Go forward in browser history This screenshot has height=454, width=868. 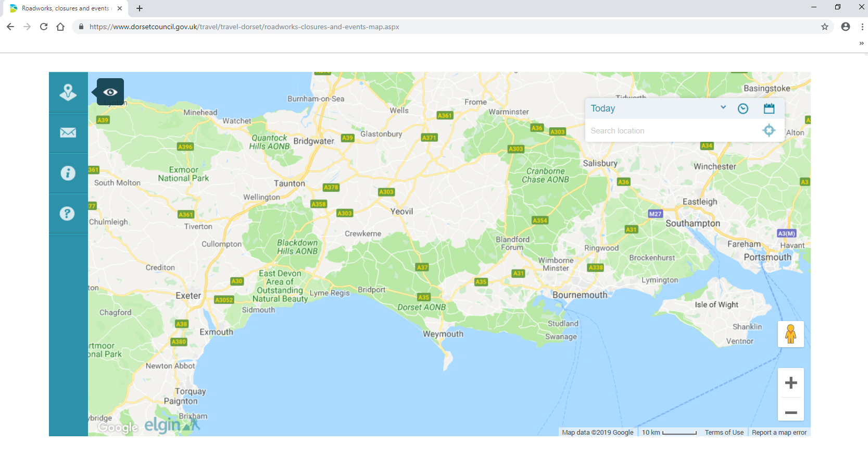coord(27,27)
